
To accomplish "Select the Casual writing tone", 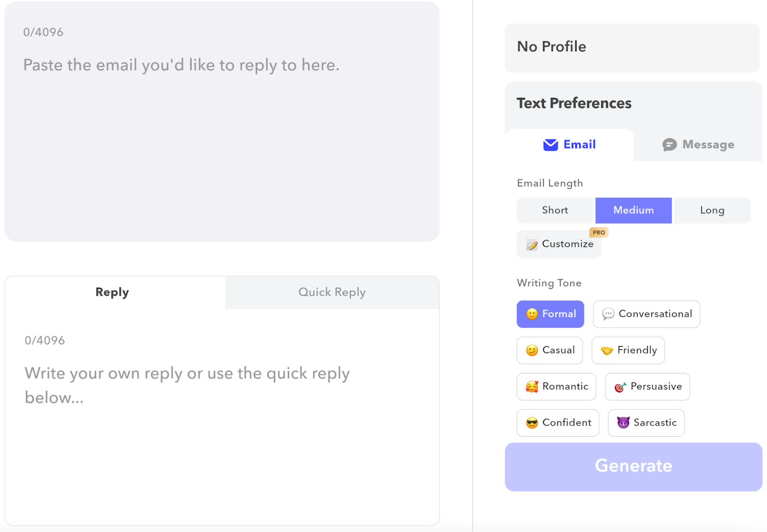I will (549, 350).
